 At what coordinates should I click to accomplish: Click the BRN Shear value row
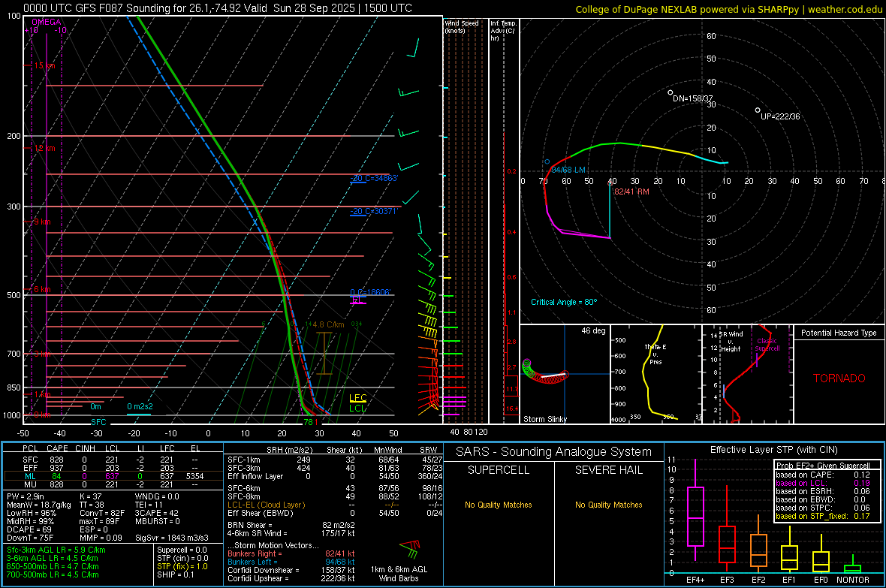[291, 525]
